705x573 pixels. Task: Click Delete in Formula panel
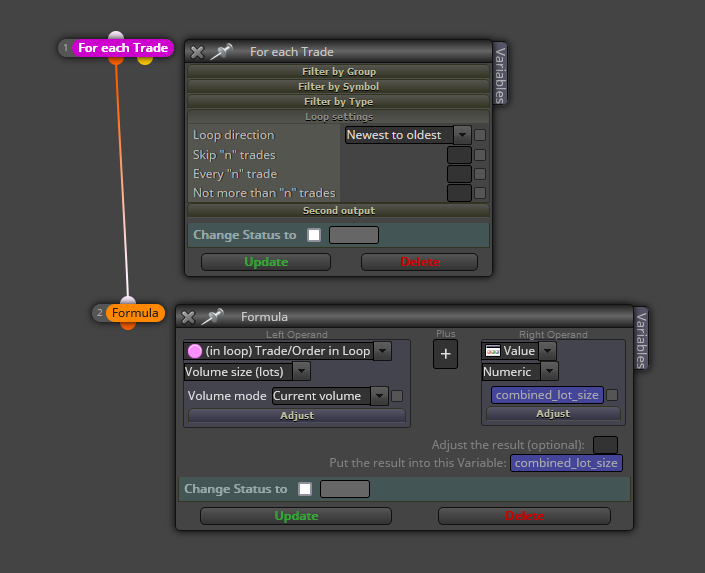(524, 516)
